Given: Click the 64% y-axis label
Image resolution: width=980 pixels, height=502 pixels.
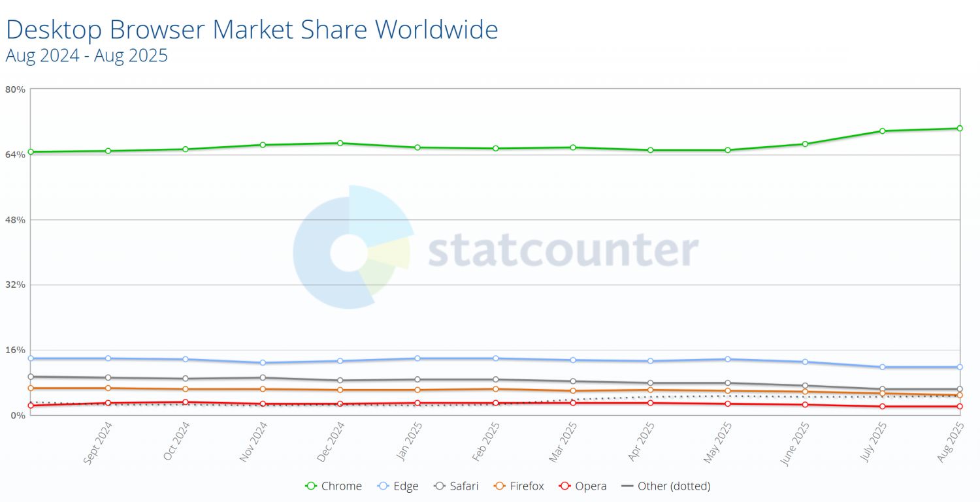Looking at the screenshot, I should coord(14,154).
